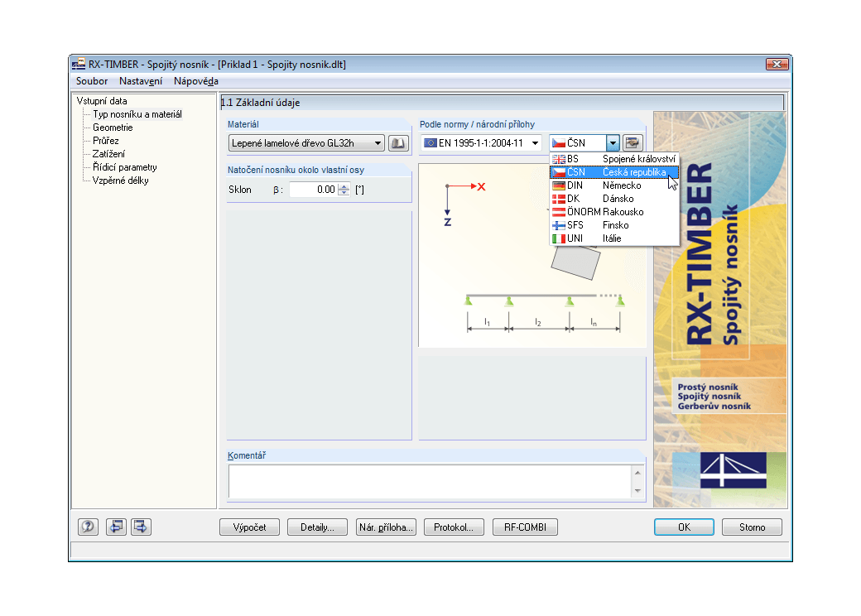The image size is (861, 616).
Task: Go to previous input table arrow icon
Action: click(116, 527)
